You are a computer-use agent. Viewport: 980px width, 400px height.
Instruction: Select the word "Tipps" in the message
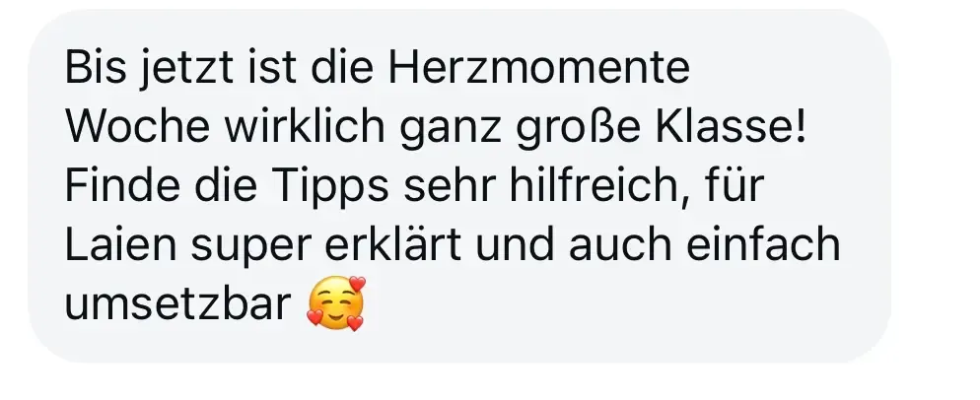point(330,187)
